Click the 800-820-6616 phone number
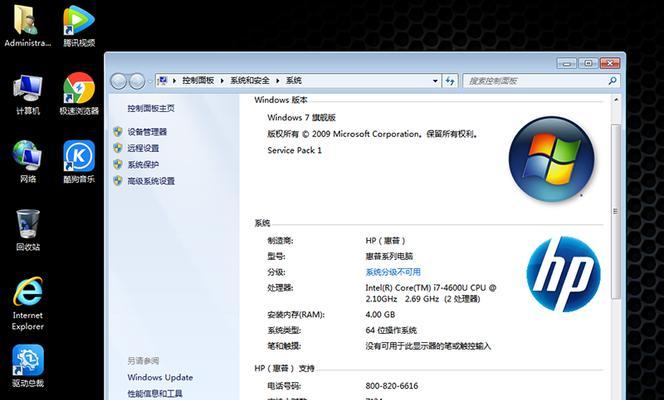The image size is (664, 400). pos(392,386)
